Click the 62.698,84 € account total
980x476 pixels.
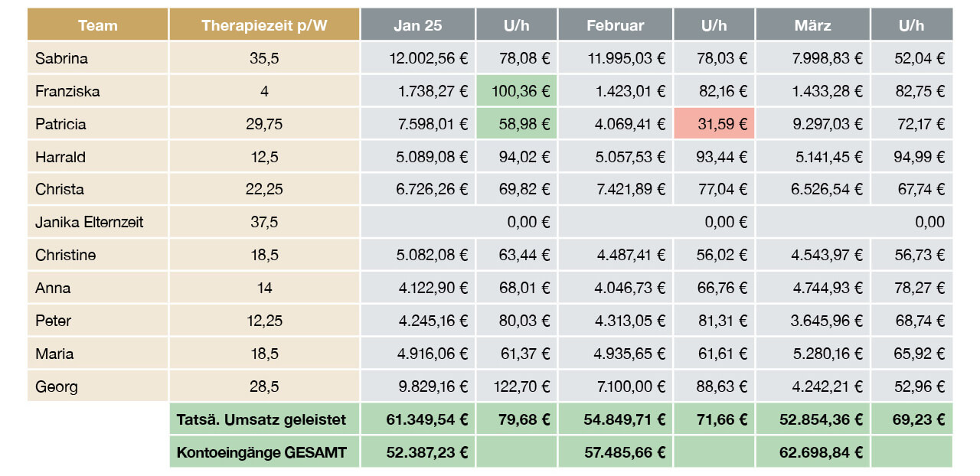click(x=812, y=453)
